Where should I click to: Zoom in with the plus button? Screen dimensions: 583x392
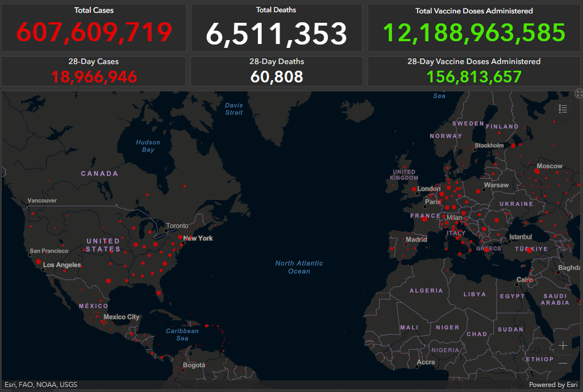(x=563, y=346)
